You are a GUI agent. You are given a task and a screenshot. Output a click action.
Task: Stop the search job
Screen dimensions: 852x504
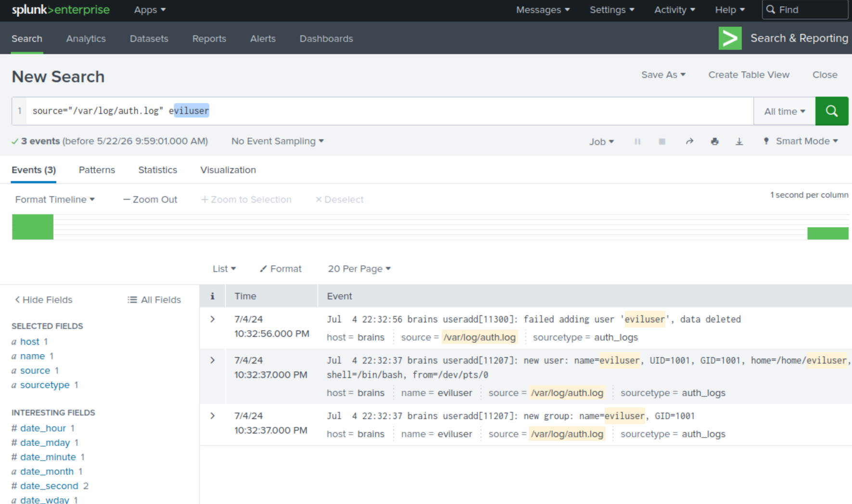pos(662,141)
